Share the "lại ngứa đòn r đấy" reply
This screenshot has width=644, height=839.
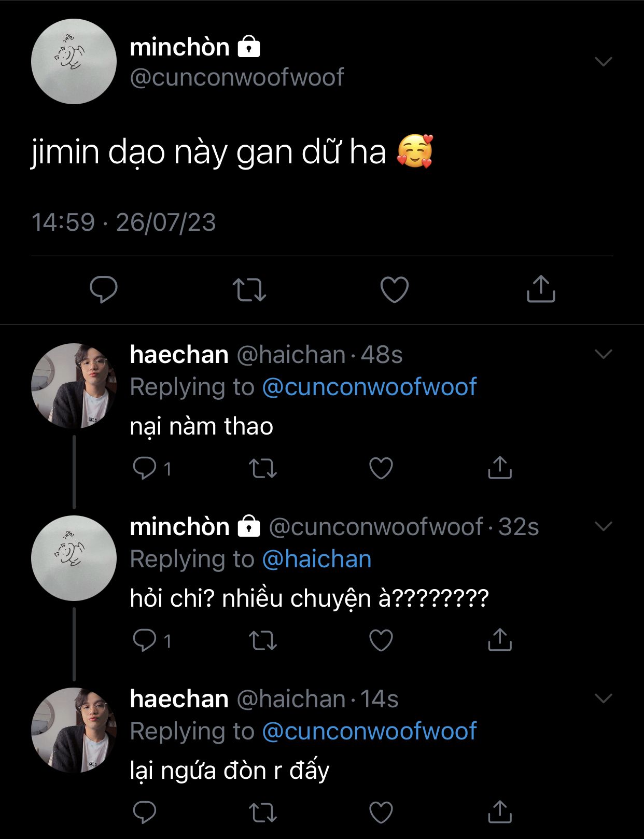[x=500, y=812]
